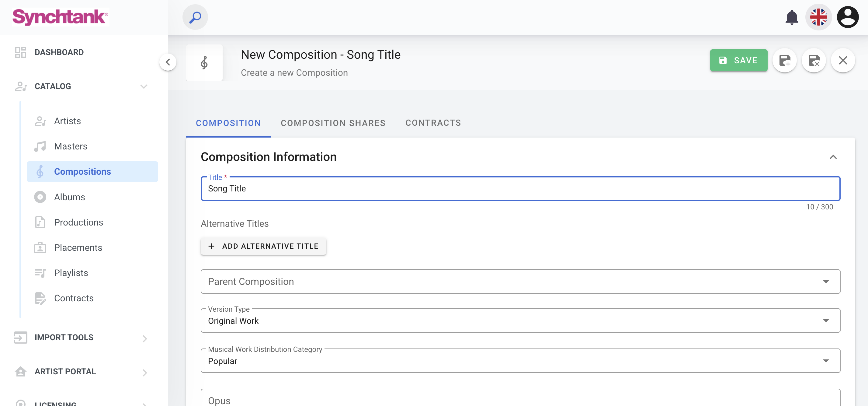Switch to Contracts tab
The width and height of the screenshot is (868, 406).
(x=433, y=123)
